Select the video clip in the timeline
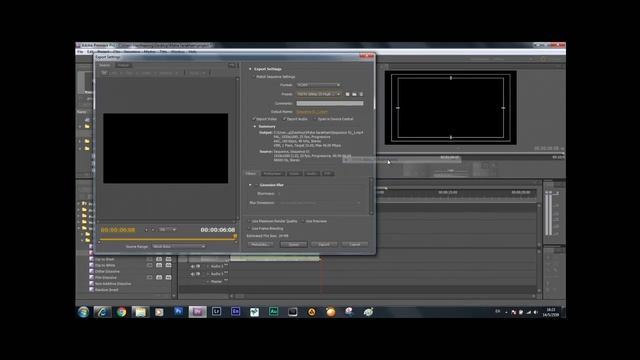Viewport: 640px width, 360px height. click(x=275, y=258)
